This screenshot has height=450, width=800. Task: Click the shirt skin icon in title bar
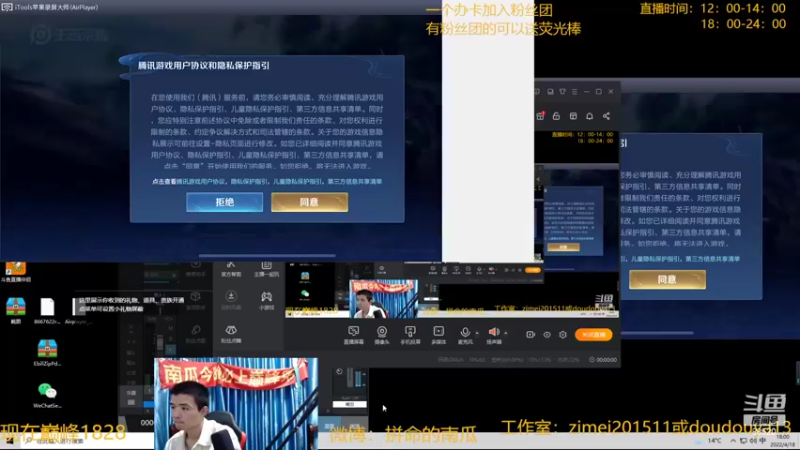coord(562,92)
